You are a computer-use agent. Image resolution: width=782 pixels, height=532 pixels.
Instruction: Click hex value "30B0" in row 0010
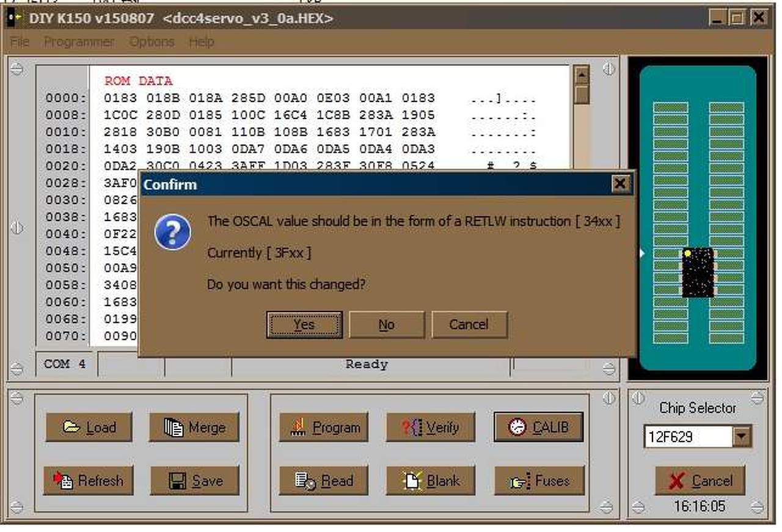(163, 132)
